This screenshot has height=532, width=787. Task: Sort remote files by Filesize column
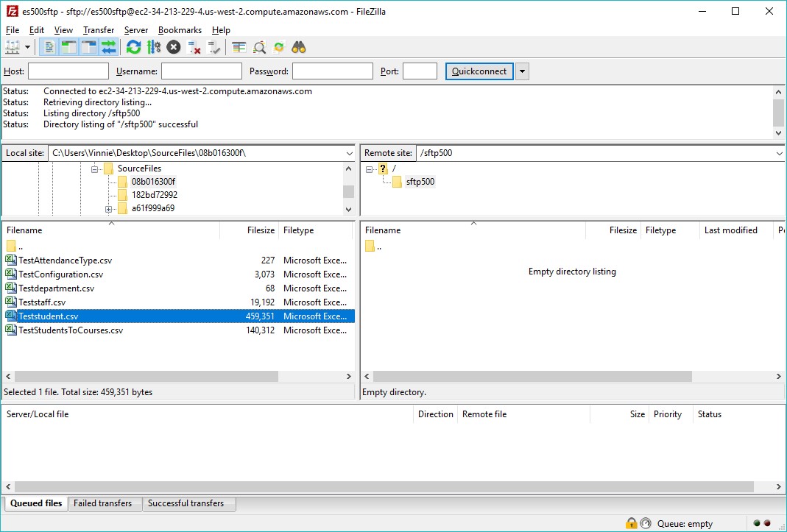coord(613,230)
